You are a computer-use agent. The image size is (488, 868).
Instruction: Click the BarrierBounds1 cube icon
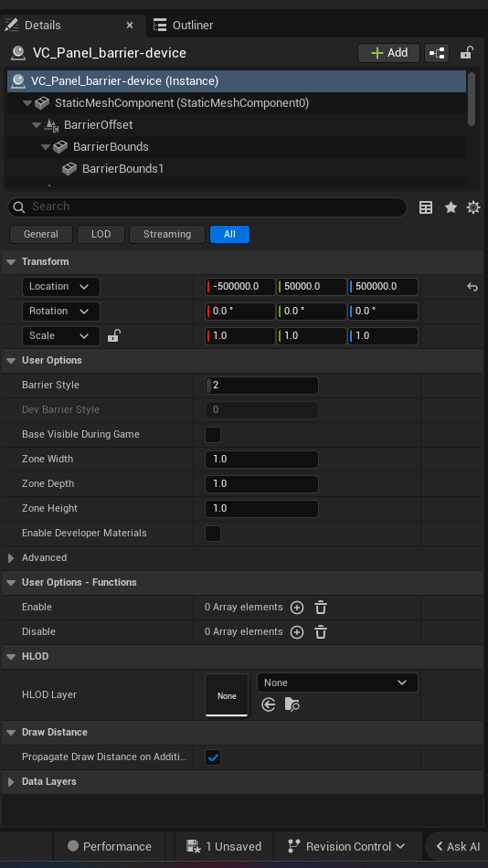click(69, 169)
